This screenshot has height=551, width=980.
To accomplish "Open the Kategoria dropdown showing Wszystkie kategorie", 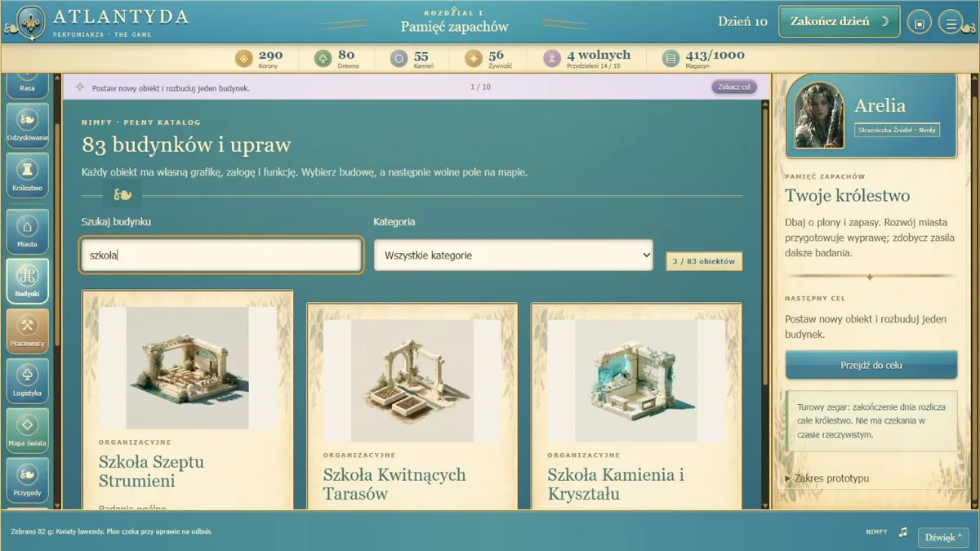I will click(x=513, y=255).
